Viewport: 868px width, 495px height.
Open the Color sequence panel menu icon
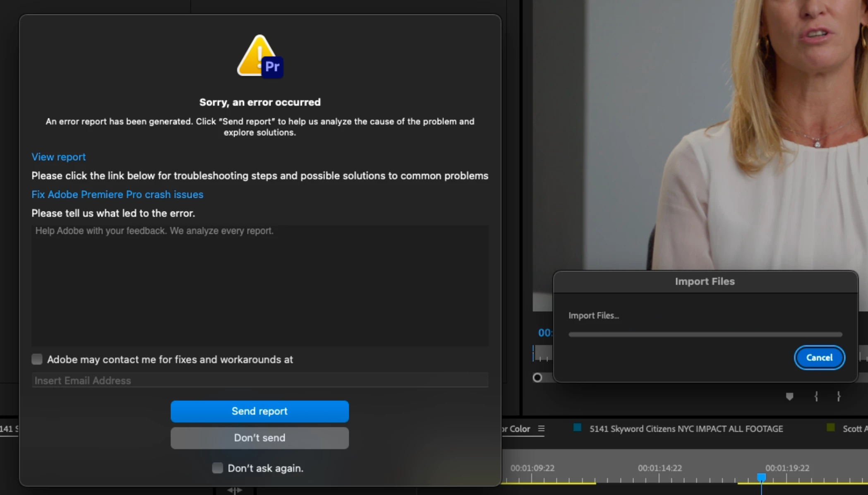(x=541, y=429)
